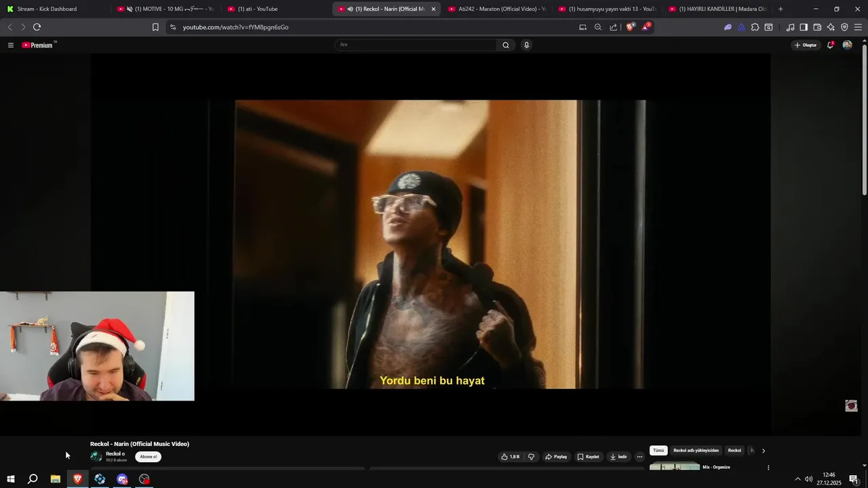Open the Extensions puzzle piece menu
This screenshot has width=868, height=488.
[755, 27]
